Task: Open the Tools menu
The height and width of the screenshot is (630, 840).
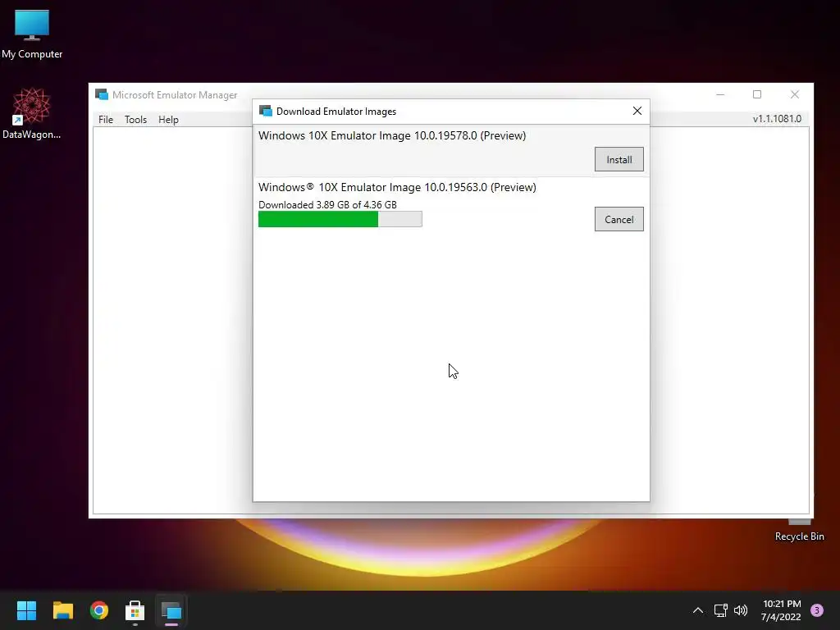Action: [135, 120]
